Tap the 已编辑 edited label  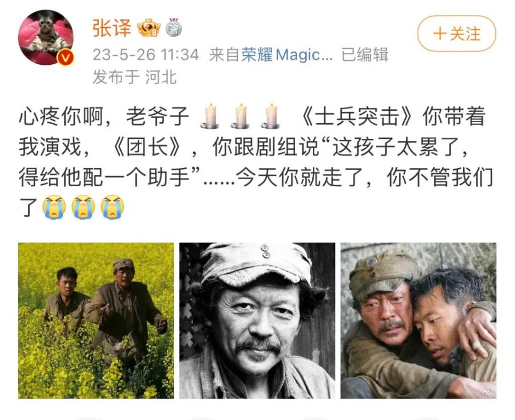(x=365, y=54)
